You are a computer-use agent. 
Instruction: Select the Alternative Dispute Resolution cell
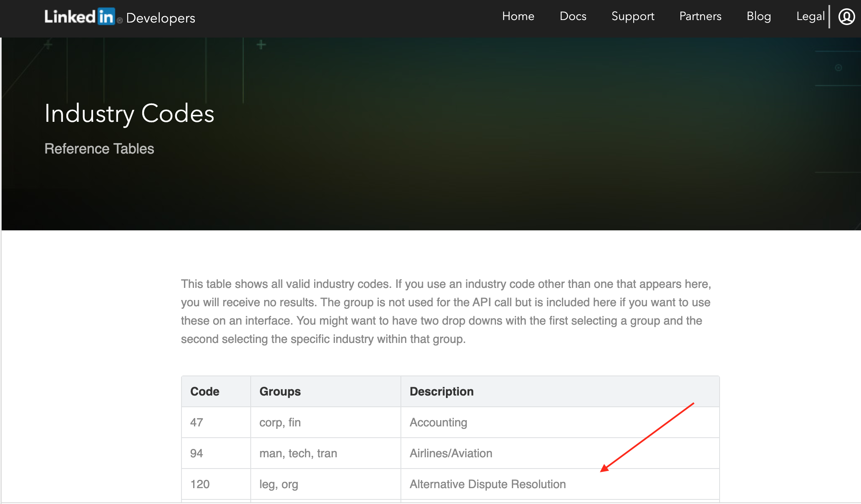tap(560, 484)
